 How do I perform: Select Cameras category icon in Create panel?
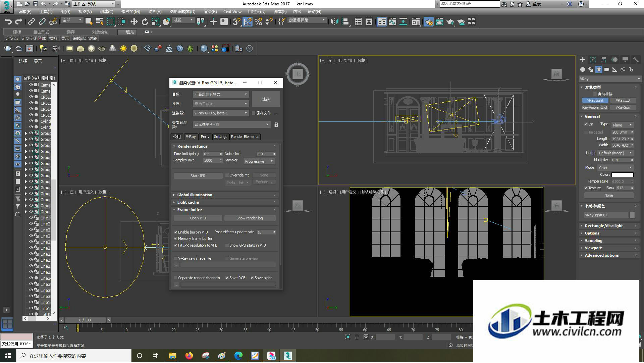(x=607, y=69)
